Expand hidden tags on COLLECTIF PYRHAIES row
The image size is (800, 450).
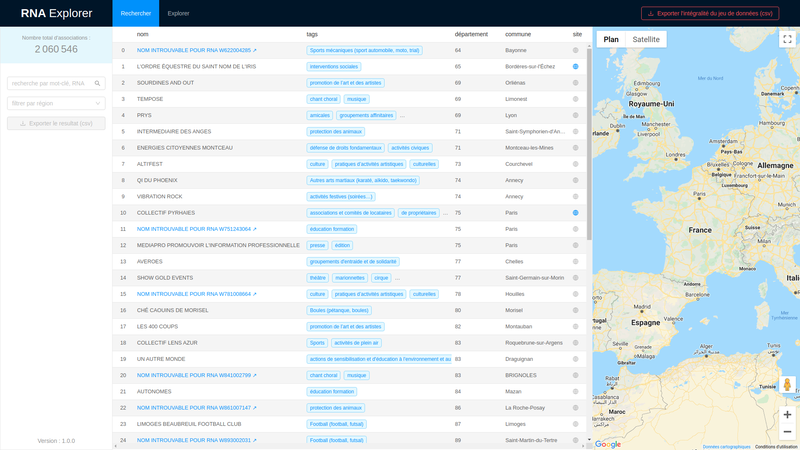[445, 213]
